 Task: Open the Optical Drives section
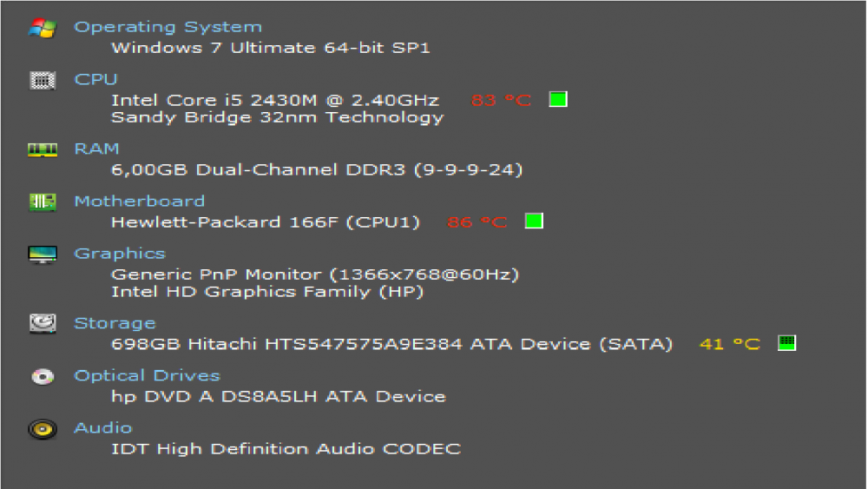pyautogui.click(x=148, y=375)
